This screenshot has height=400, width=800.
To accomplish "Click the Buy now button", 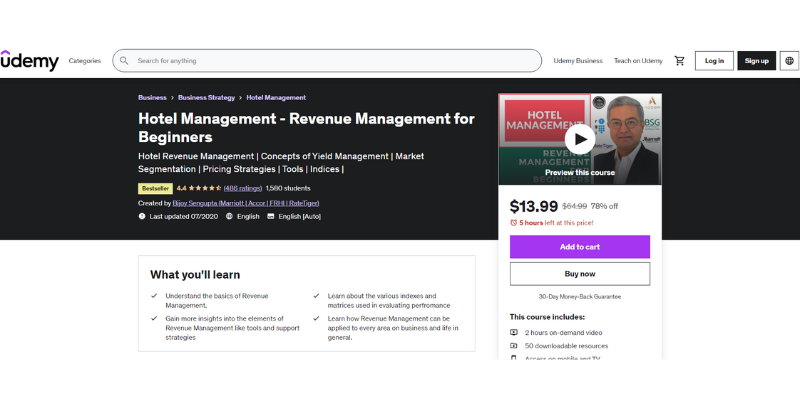I will pyautogui.click(x=580, y=274).
